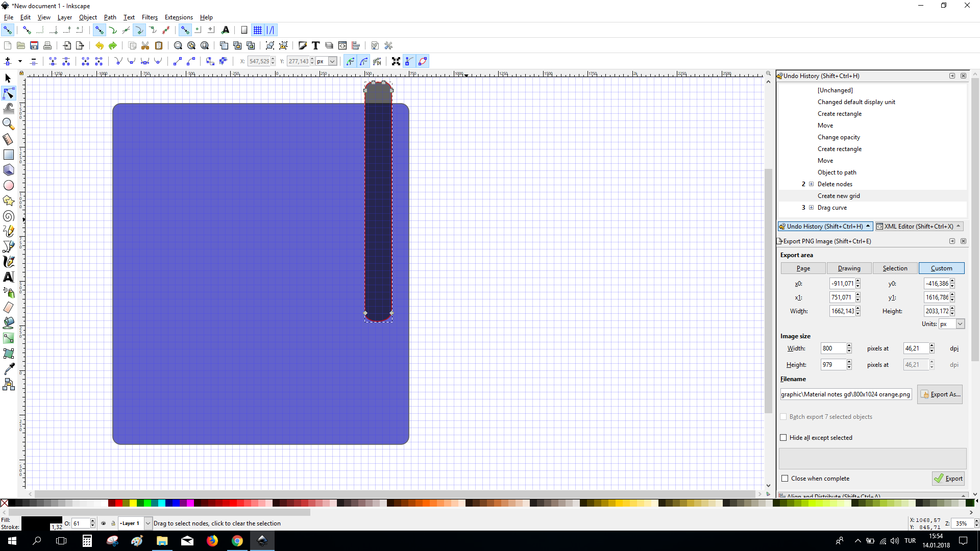Open the Layer 1 dropdown
This screenshot has height=551, width=980.
click(x=148, y=523)
